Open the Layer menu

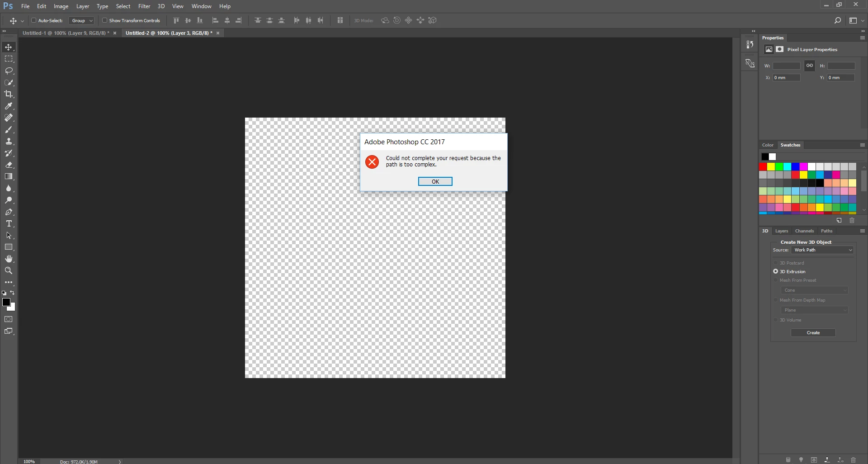83,6
